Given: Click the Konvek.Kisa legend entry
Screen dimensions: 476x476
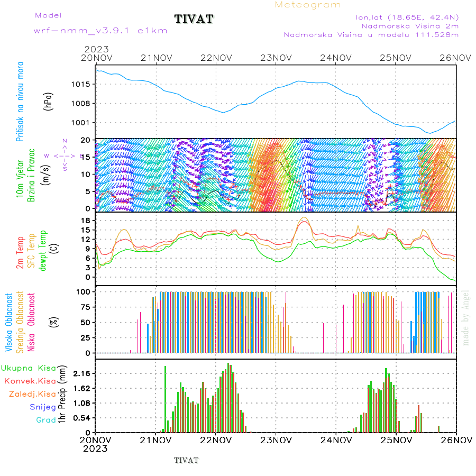Looking at the screenshot, I should pos(30,381).
